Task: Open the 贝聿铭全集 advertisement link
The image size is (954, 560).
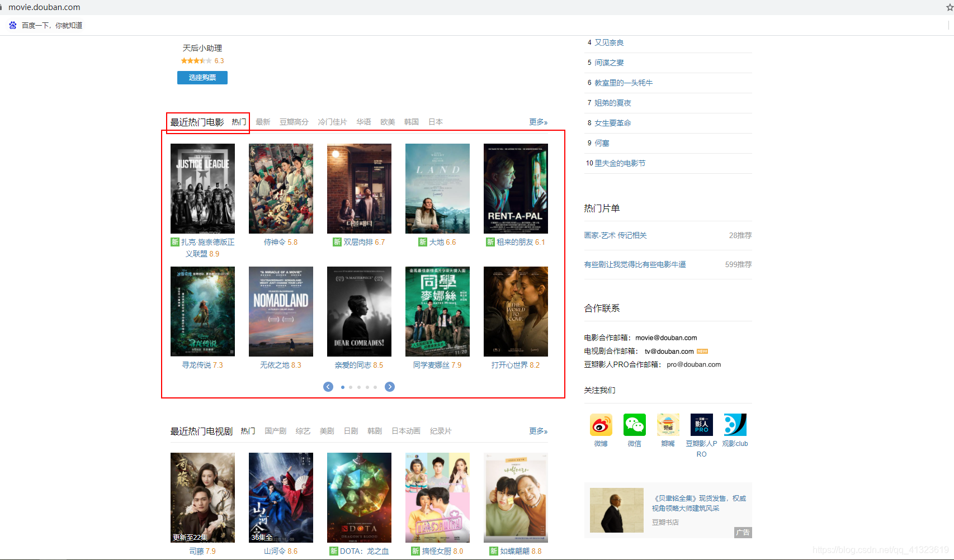Action: pyautogui.click(x=699, y=503)
